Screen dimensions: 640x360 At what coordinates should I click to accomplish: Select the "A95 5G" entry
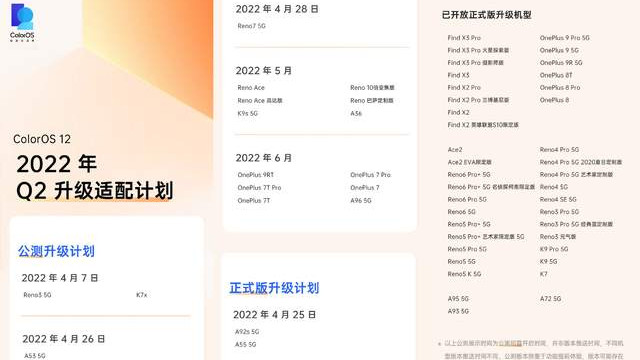(458, 299)
